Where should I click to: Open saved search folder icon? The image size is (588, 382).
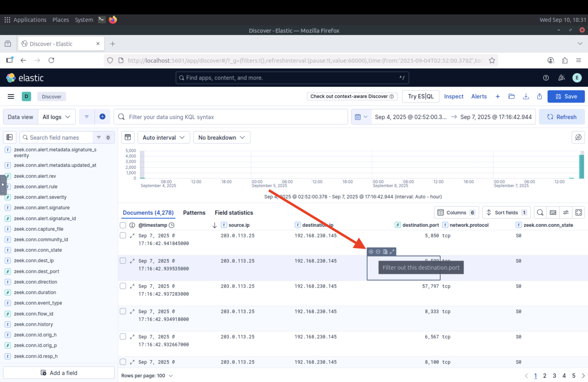tap(511, 96)
